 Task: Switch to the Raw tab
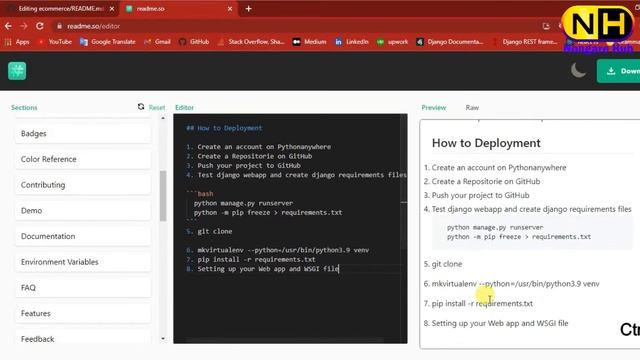[472, 108]
